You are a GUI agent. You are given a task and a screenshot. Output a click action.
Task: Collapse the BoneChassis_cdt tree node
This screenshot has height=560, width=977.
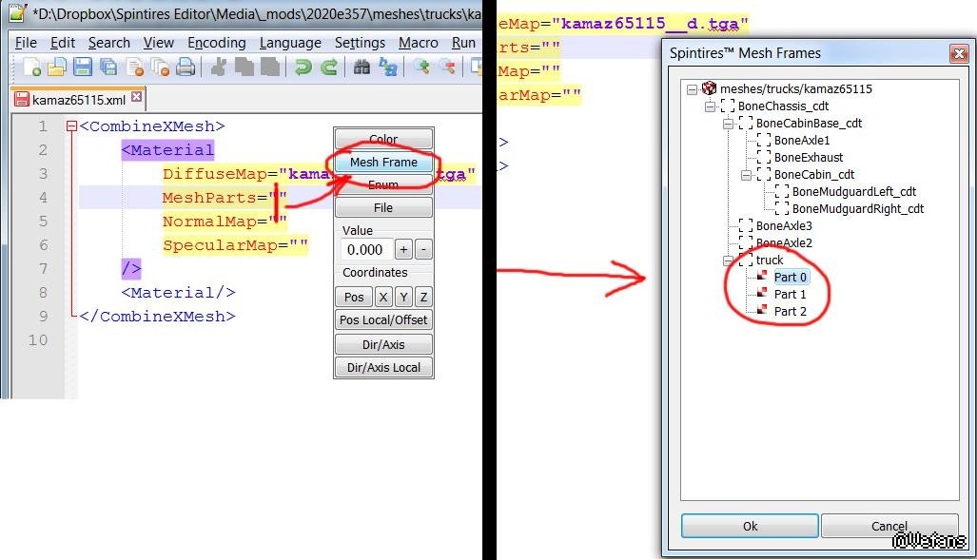pyautogui.click(x=710, y=106)
